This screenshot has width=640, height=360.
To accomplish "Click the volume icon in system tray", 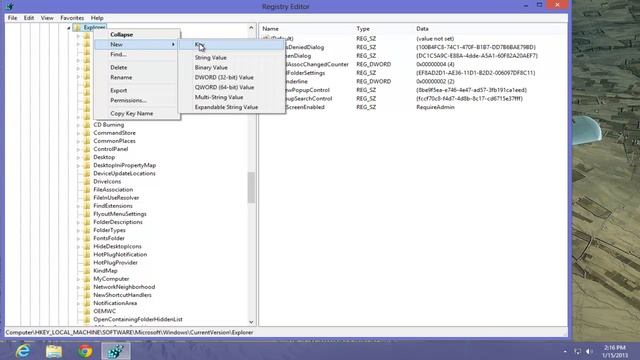I will [x=589, y=351].
